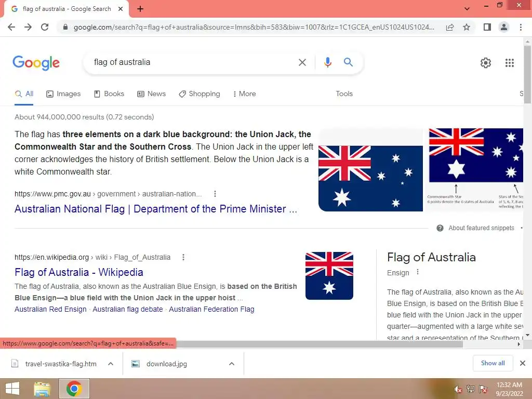Select the All results tab

pos(24,94)
